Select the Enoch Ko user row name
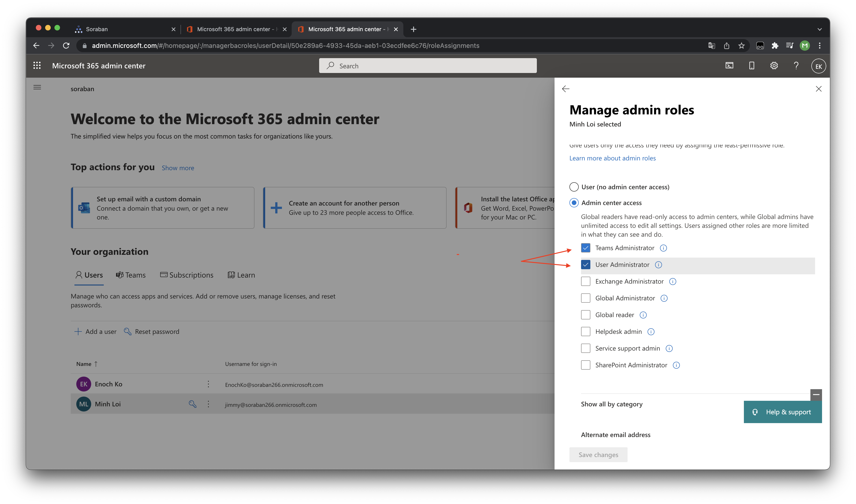This screenshot has width=856, height=504. tap(108, 384)
